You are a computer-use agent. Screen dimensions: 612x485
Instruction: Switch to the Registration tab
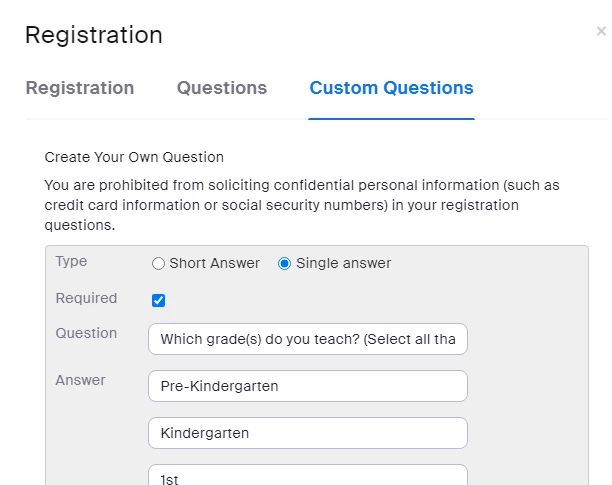[80, 88]
